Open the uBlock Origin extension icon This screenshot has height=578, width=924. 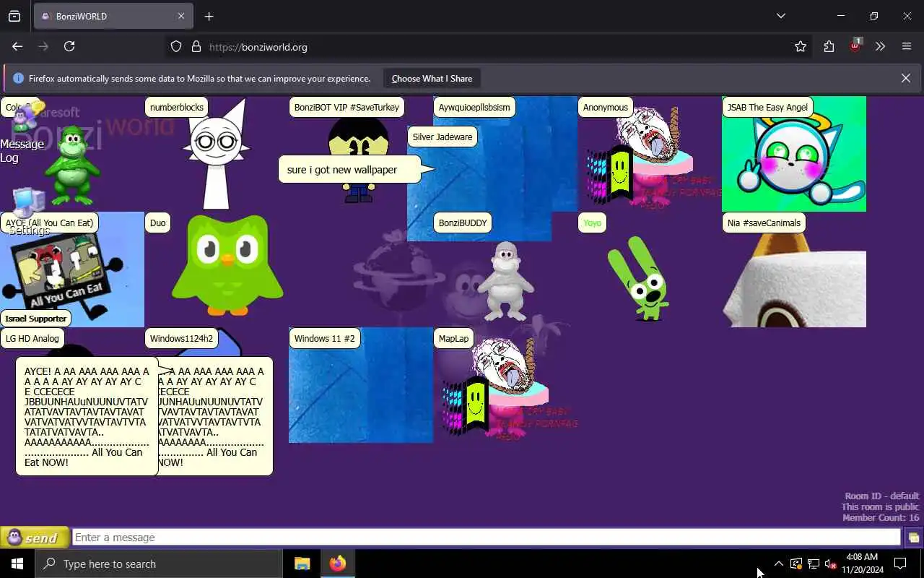(x=855, y=46)
